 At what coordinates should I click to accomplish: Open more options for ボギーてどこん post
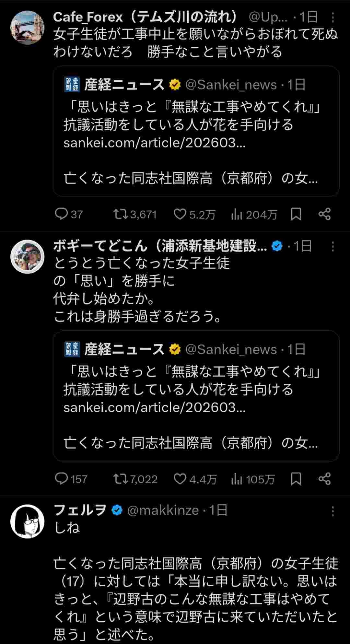point(332,247)
